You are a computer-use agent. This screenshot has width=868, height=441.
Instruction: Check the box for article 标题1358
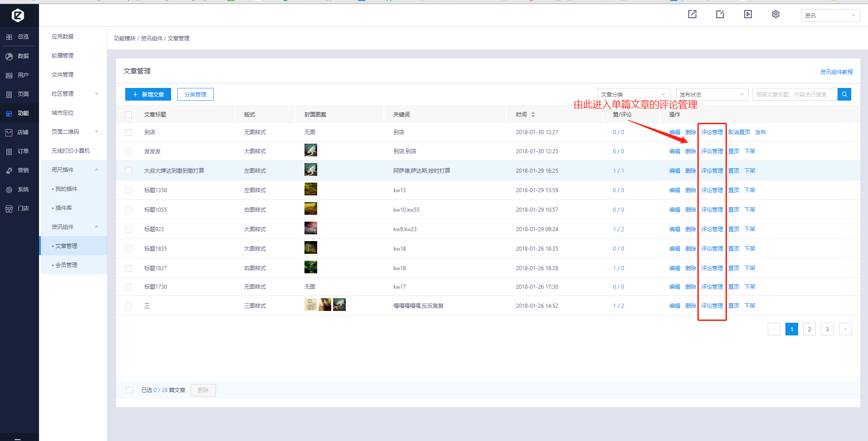(128, 190)
